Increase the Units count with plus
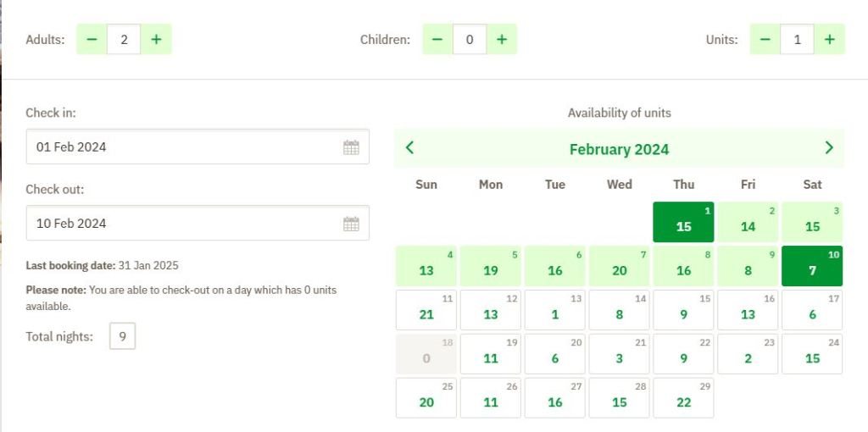The height and width of the screenshot is (432, 868). [829, 40]
